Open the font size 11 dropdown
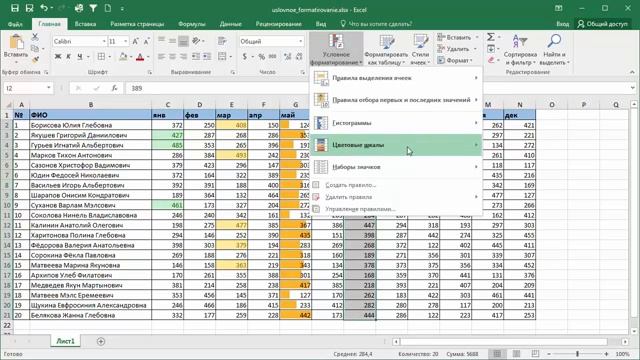 pyautogui.click(x=125, y=41)
